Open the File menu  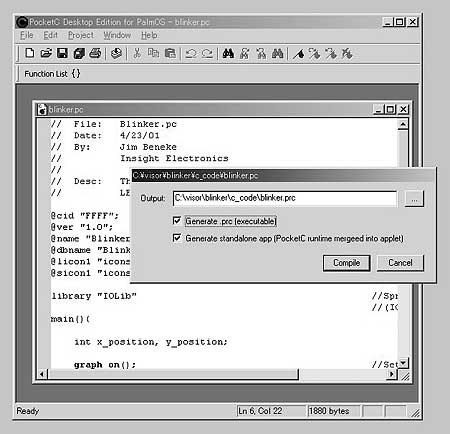coord(26,35)
